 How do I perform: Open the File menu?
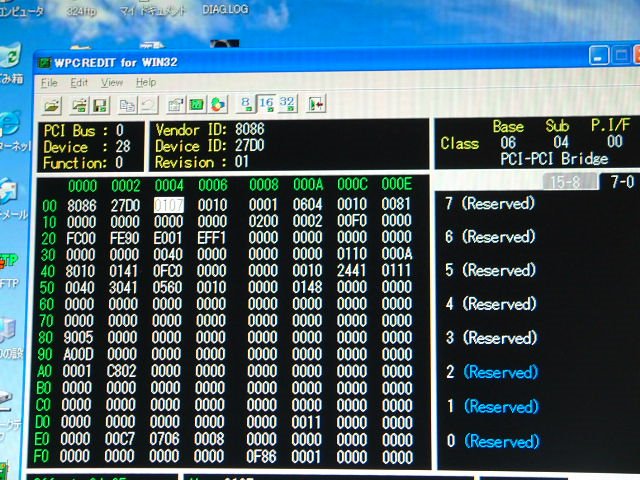click(x=49, y=83)
